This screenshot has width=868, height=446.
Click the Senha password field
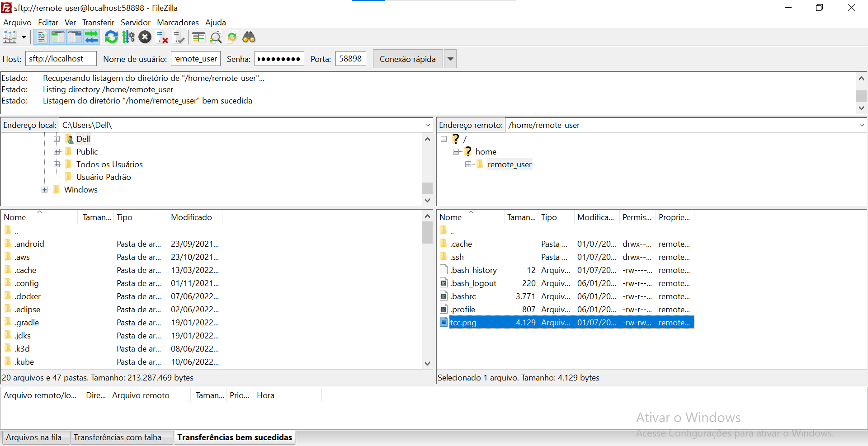point(279,59)
